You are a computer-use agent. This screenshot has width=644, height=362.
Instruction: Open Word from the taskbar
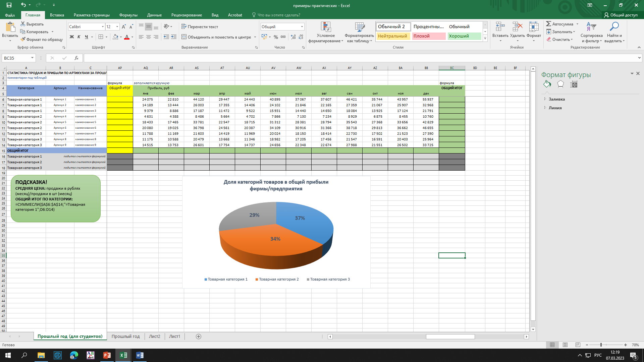point(140,355)
